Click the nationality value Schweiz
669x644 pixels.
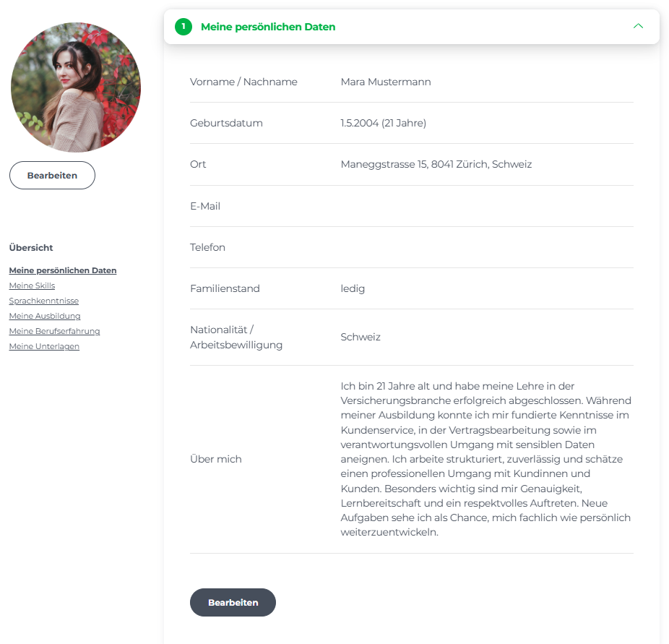(x=361, y=337)
